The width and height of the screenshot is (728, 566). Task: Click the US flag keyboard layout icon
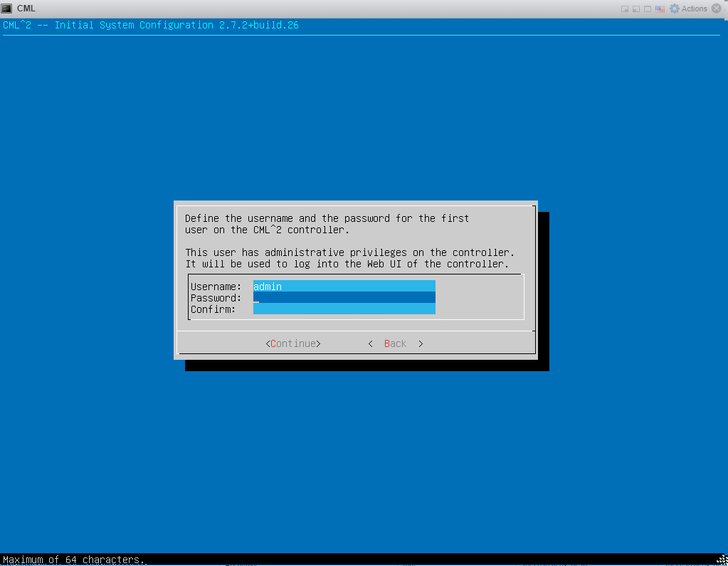pos(660,9)
